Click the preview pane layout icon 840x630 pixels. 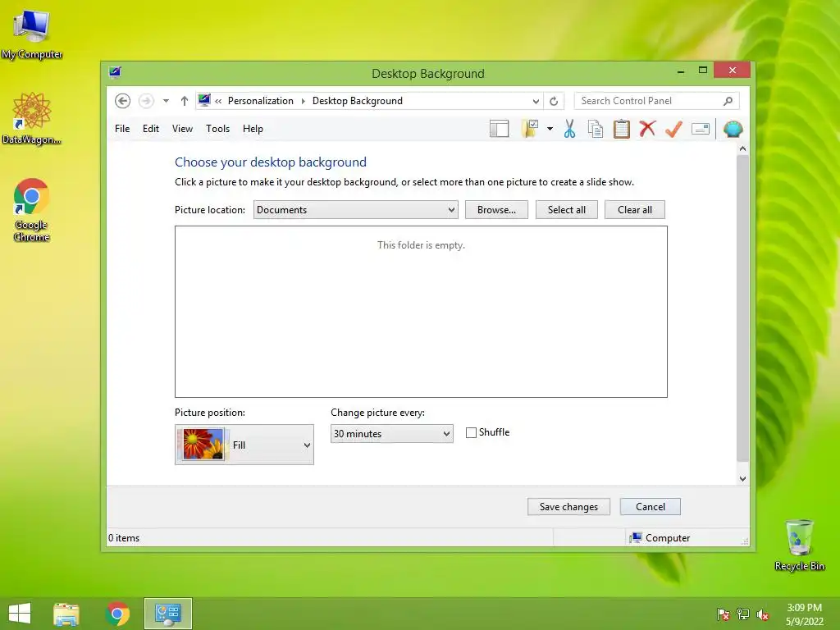(x=500, y=129)
